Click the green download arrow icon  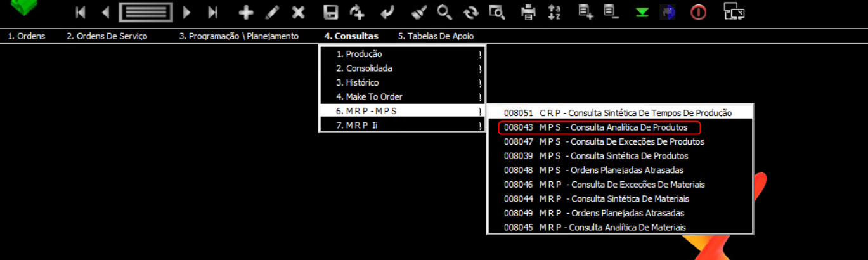642,13
